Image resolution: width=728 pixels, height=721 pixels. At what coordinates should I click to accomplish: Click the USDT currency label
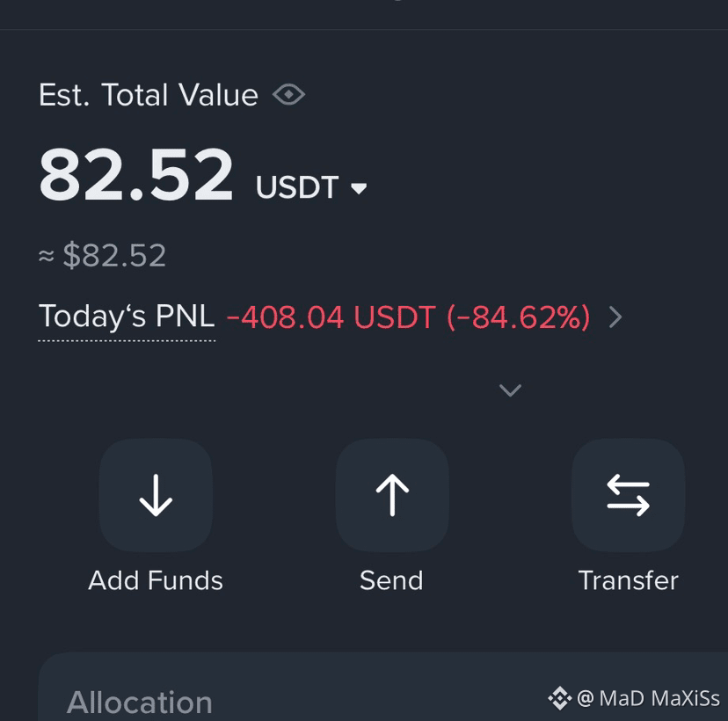click(297, 187)
